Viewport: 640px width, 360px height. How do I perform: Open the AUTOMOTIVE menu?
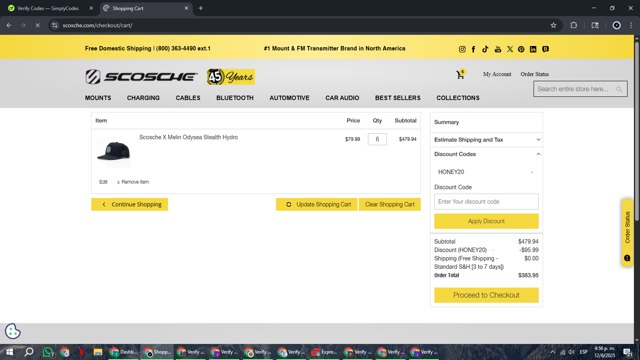click(x=289, y=98)
